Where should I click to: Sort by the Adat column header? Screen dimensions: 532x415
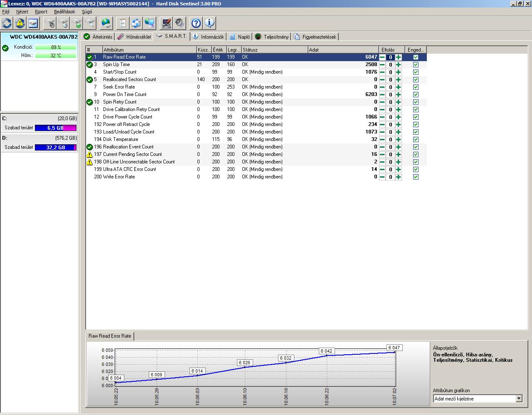[x=343, y=49]
